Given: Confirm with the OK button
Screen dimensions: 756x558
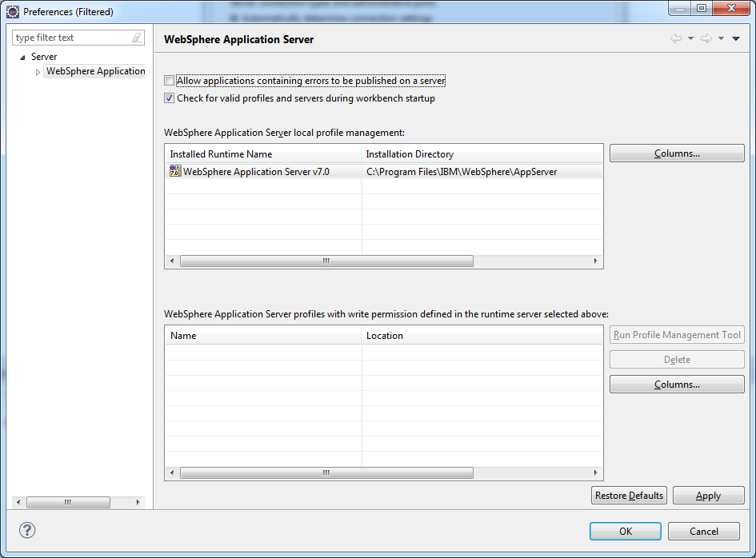Looking at the screenshot, I should (x=626, y=531).
